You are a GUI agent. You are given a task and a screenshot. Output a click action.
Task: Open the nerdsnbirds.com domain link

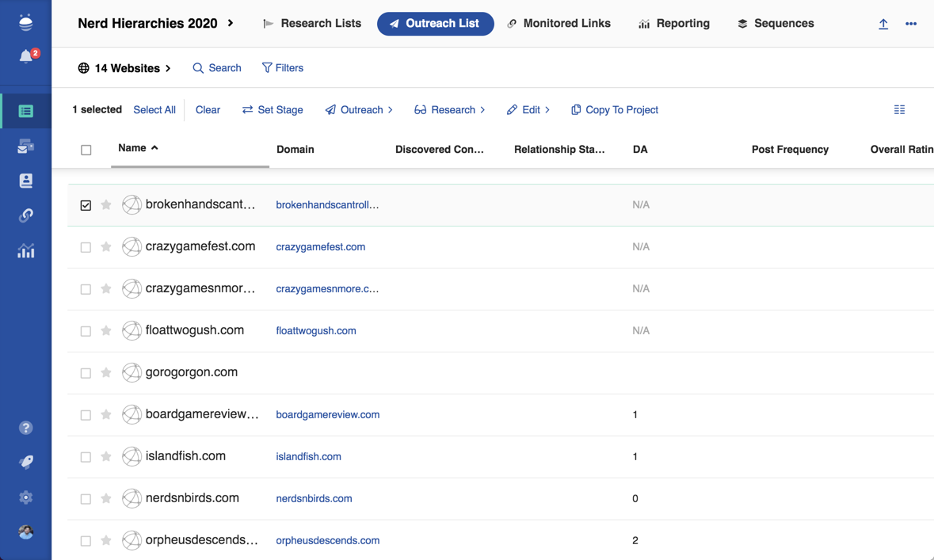314,498
